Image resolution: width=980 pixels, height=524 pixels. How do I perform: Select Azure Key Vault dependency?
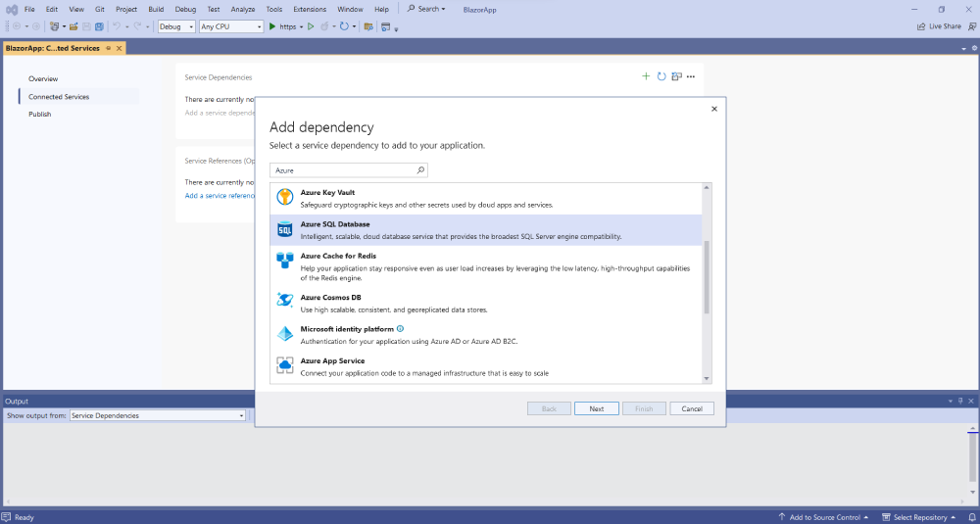[486, 198]
